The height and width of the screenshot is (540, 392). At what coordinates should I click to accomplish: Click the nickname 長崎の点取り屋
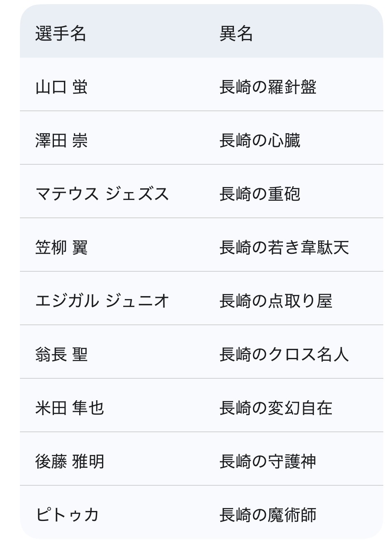pyautogui.click(x=276, y=301)
